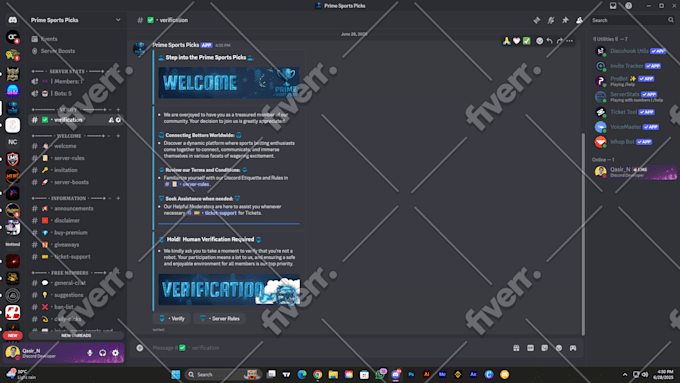Add a channel to WELCOME category

[x=118, y=136]
